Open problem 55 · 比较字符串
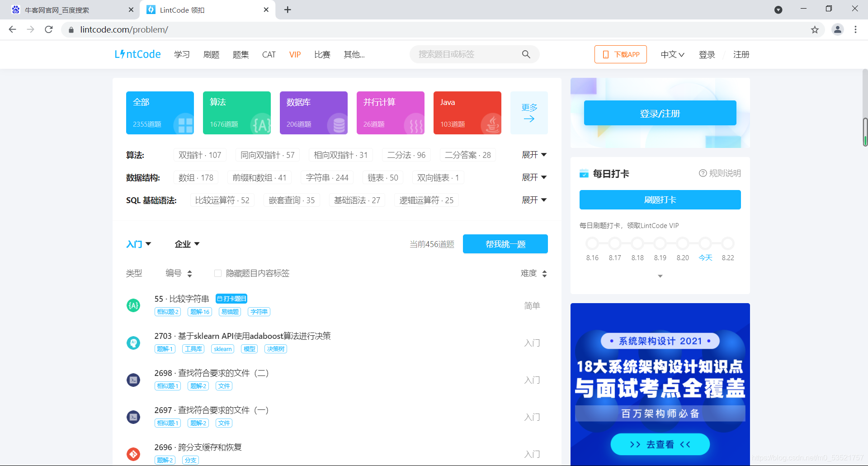The image size is (868, 466). pyautogui.click(x=182, y=299)
